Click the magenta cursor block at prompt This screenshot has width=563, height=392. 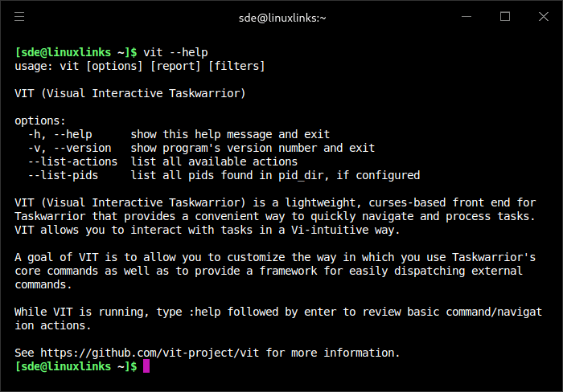146,366
